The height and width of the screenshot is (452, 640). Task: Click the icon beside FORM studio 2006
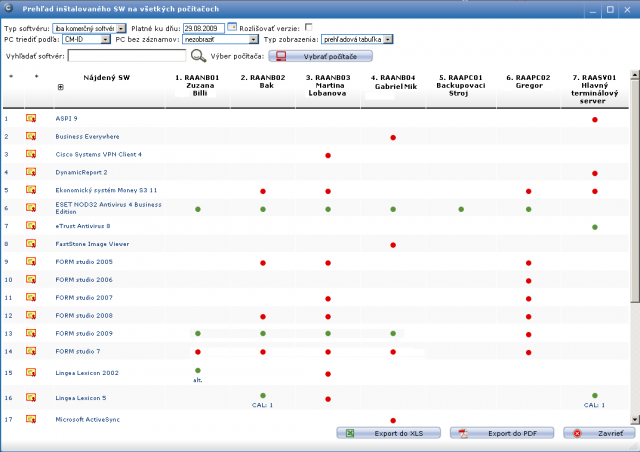point(31,280)
